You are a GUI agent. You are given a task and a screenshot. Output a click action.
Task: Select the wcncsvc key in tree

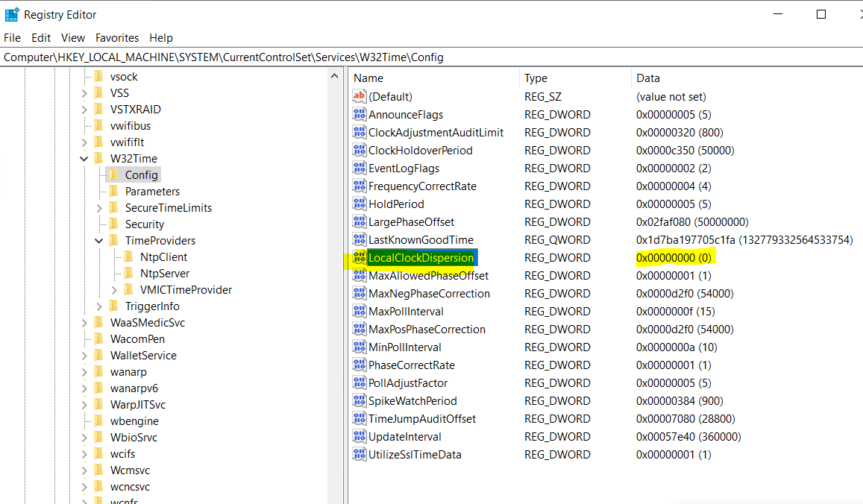tap(130, 487)
